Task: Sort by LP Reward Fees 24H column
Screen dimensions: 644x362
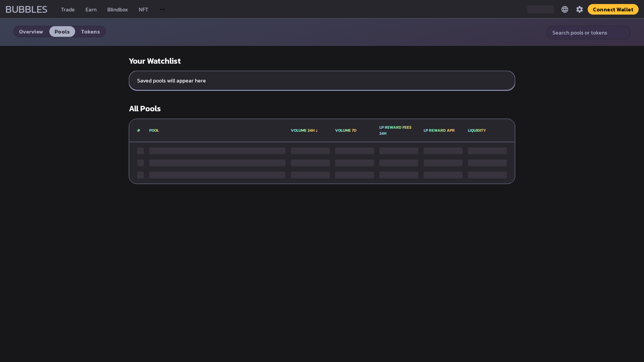Action: pos(395,130)
